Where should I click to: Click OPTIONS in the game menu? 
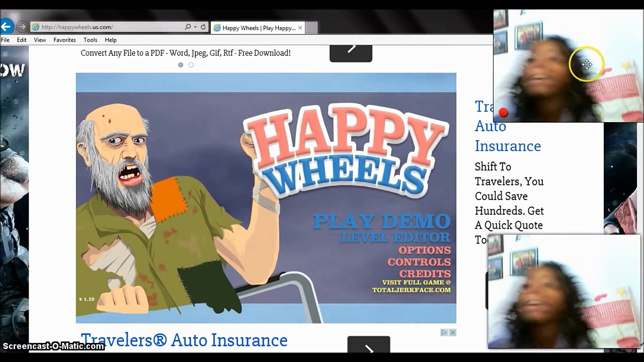425,250
